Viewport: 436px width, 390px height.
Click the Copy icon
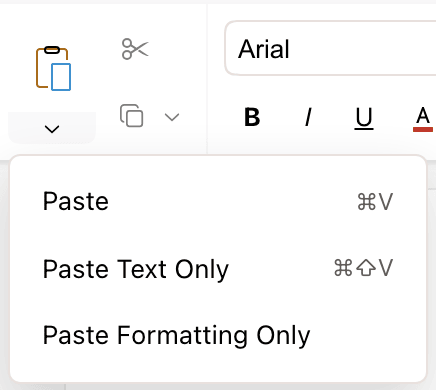(x=132, y=116)
